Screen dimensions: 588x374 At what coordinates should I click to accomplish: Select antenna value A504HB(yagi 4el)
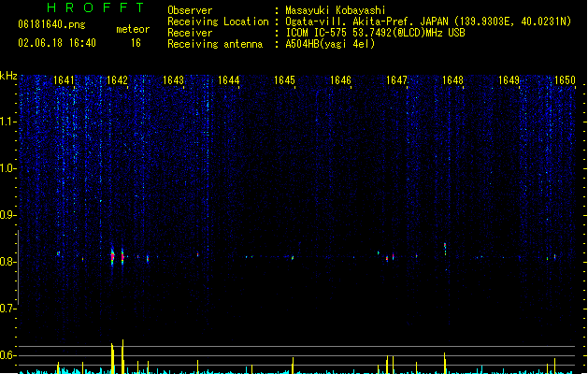click(330, 44)
